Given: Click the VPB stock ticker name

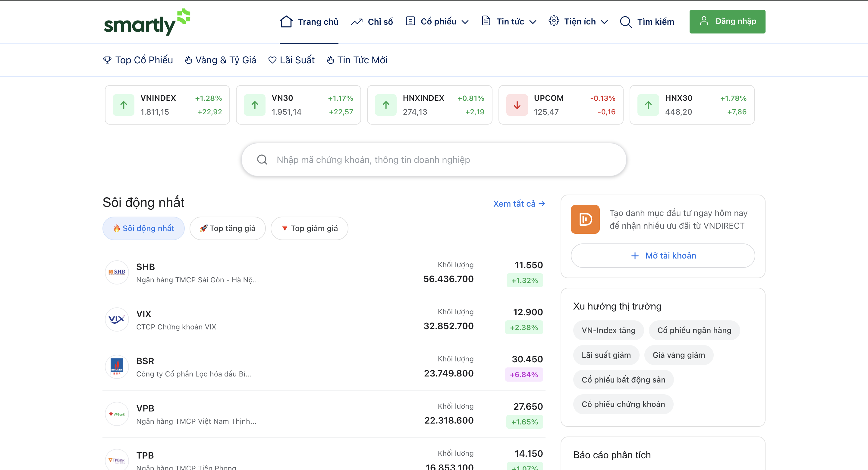Looking at the screenshot, I should point(145,408).
